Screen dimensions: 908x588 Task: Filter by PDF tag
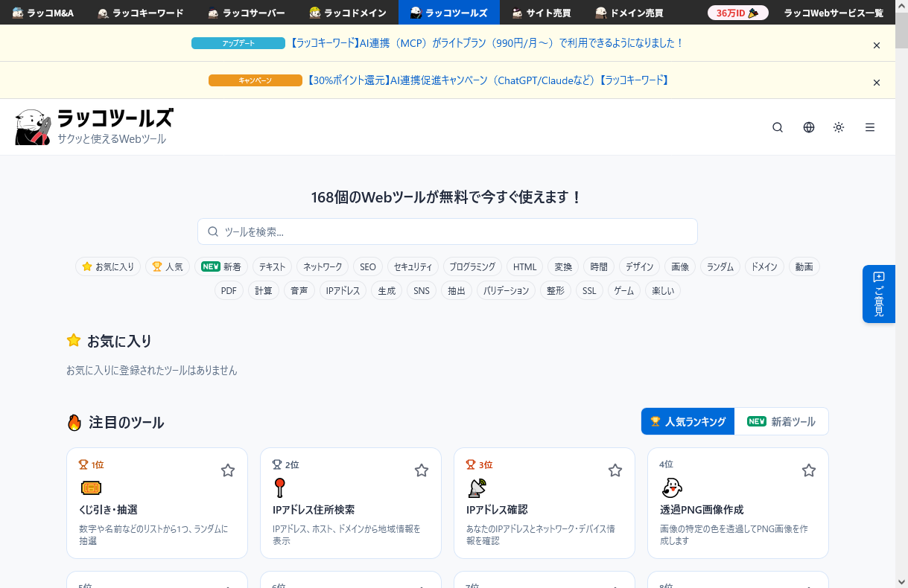click(x=229, y=290)
